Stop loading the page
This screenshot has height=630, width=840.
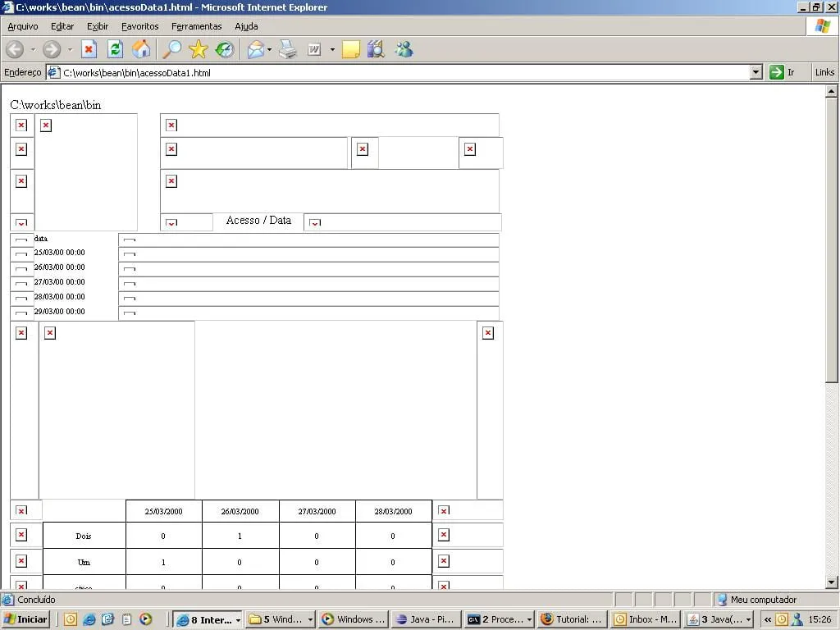(89, 50)
